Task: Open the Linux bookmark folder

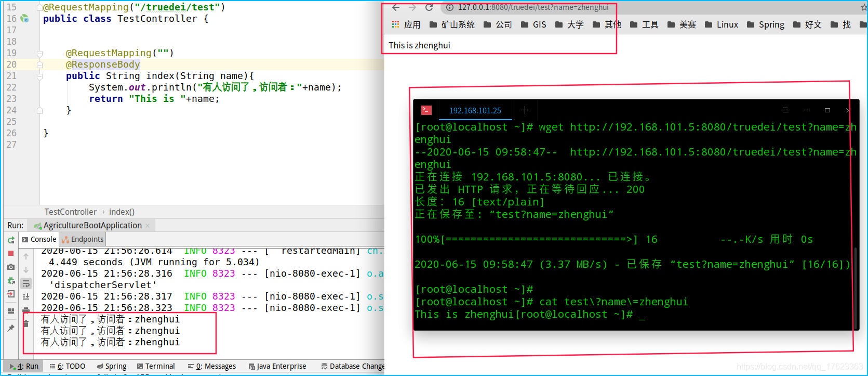Action: coord(722,24)
